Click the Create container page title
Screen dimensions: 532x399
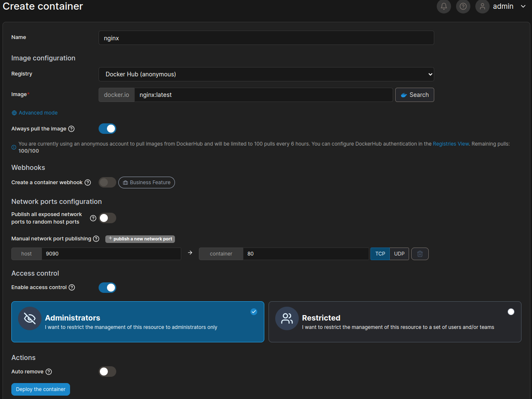(x=43, y=6)
